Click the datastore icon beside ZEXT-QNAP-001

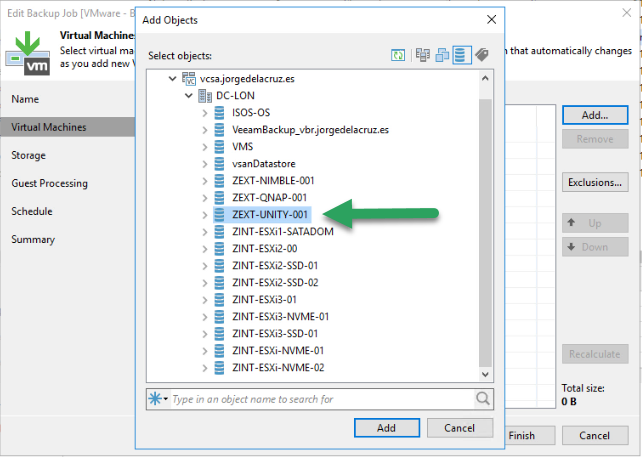[x=219, y=198]
